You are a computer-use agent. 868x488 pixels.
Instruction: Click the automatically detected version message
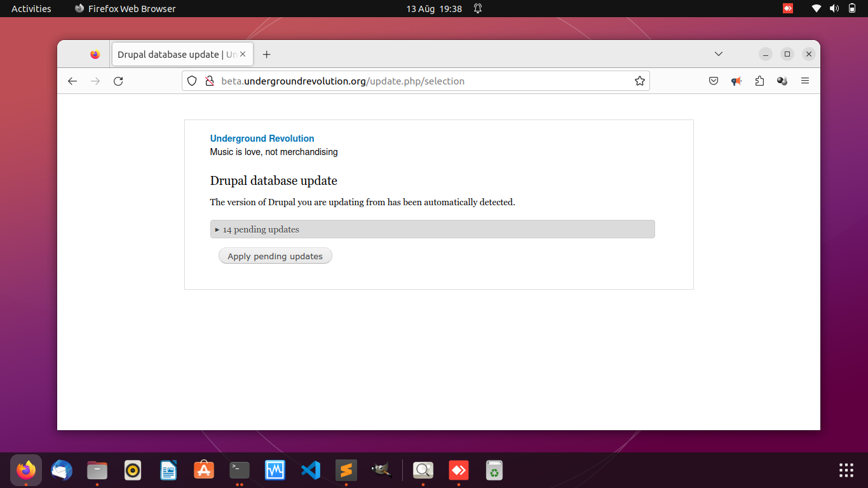click(x=362, y=203)
